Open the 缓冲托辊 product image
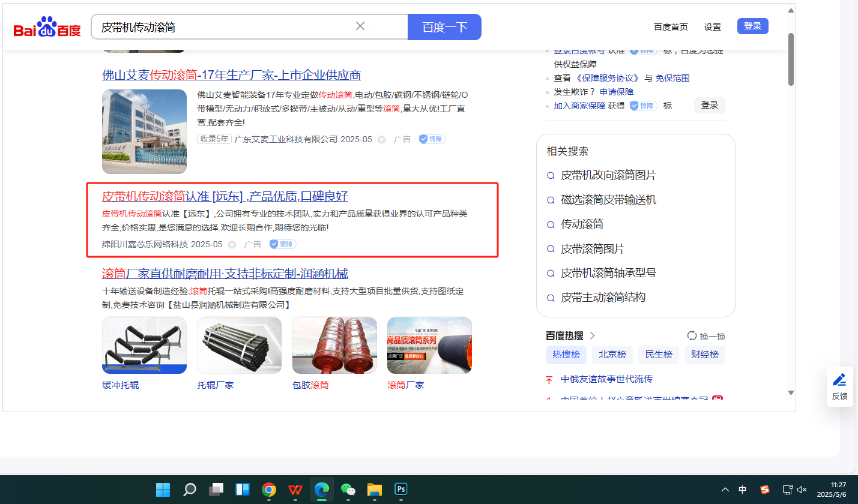The height and width of the screenshot is (504, 858). click(144, 345)
